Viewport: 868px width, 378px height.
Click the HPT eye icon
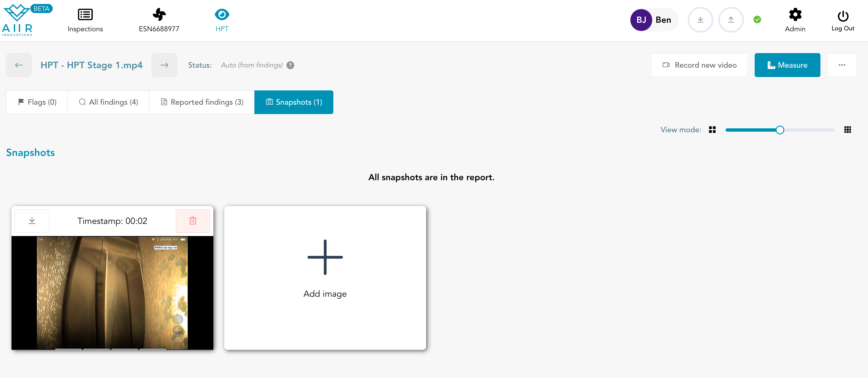[222, 15]
